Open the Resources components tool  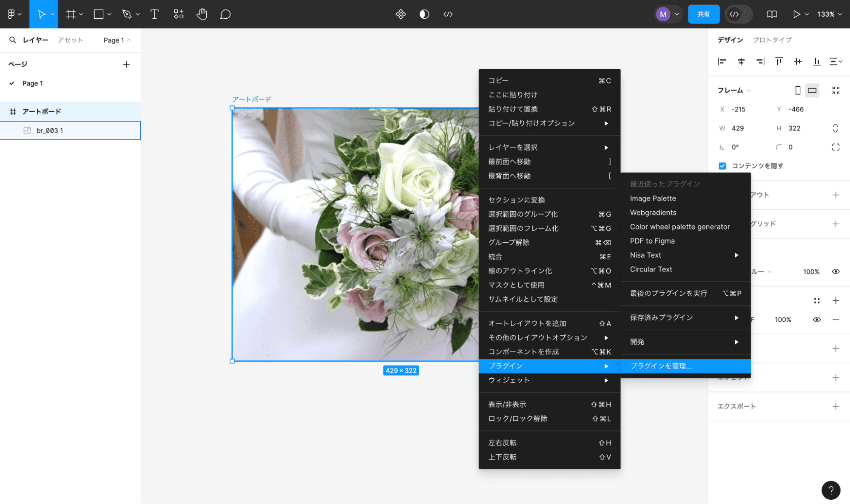pyautogui.click(x=178, y=14)
